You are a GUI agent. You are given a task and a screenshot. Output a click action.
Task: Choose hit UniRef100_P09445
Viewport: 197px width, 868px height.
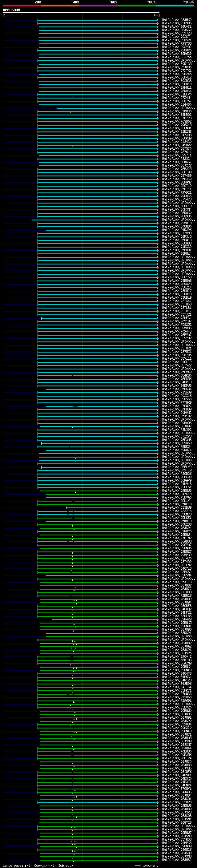point(177,331)
